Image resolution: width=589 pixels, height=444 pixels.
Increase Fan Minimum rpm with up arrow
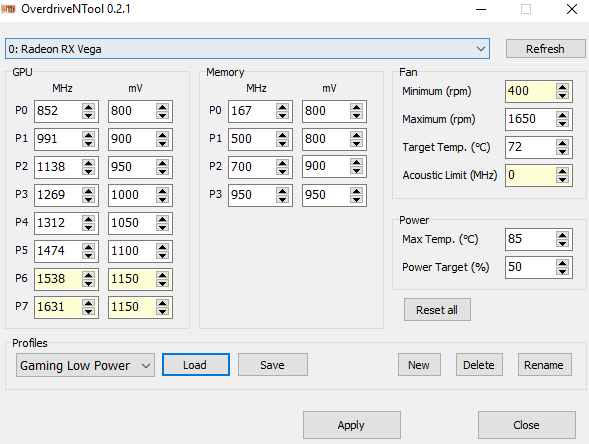[563, 87]
